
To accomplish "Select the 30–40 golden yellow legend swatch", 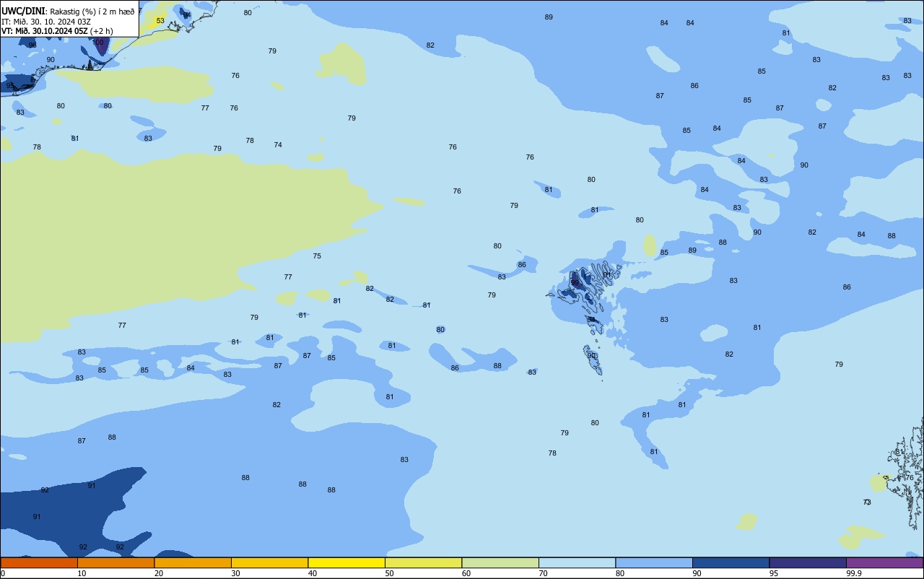I will pos(270,562).
